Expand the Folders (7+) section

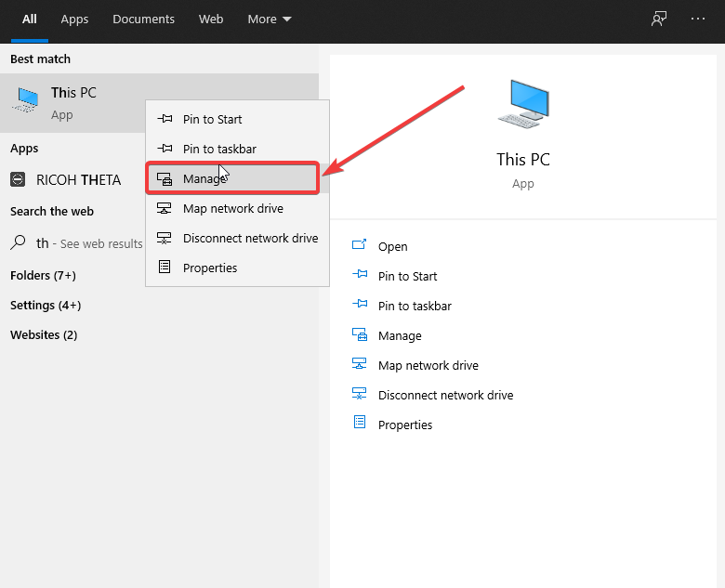43,275
